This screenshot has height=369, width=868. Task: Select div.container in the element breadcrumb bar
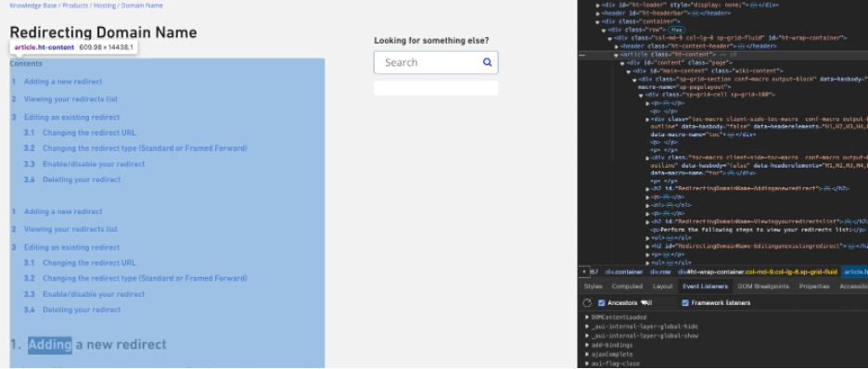[x=624, y=272]
